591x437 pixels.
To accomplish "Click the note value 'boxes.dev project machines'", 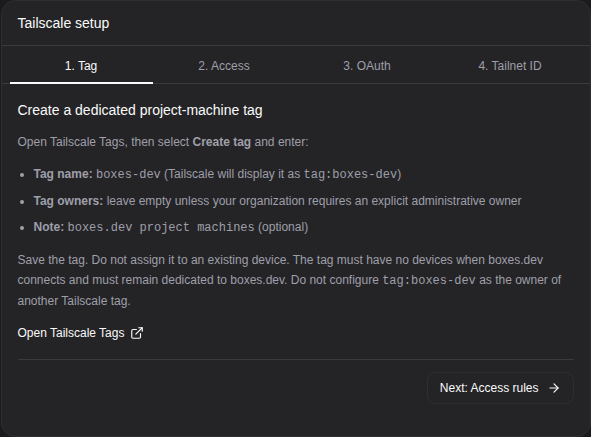I will click(161, 227).
